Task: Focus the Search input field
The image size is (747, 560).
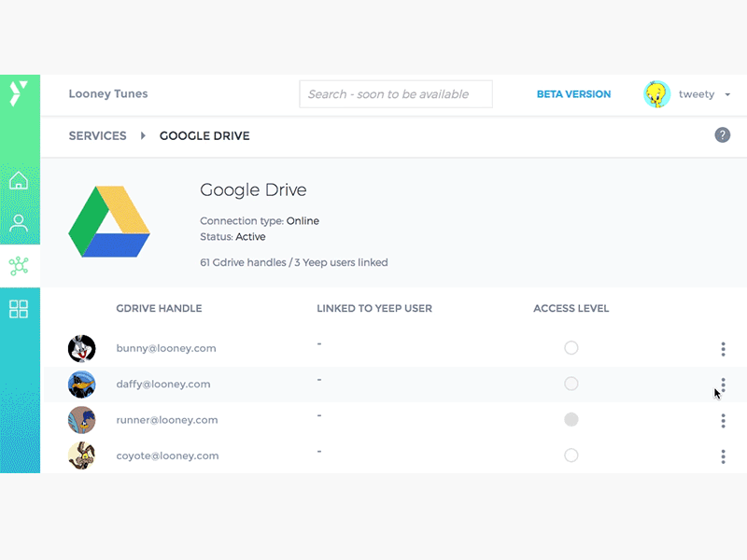Action: [396, 94]
